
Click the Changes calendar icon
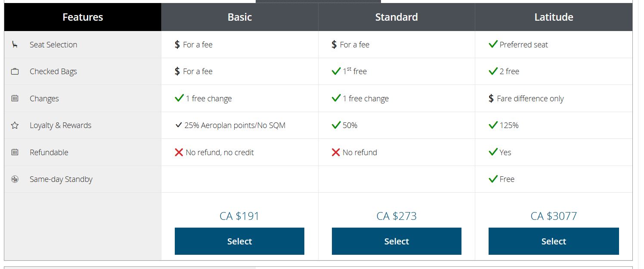click(15, 98)
